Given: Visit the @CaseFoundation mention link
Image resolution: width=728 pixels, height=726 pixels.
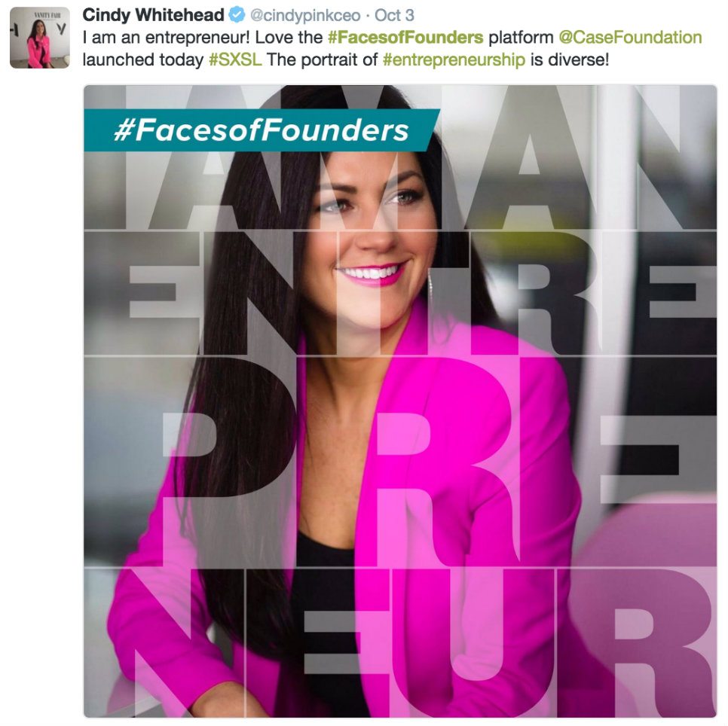Looking at the screenshot, I should pyautogui.click(x=630, y=37).
